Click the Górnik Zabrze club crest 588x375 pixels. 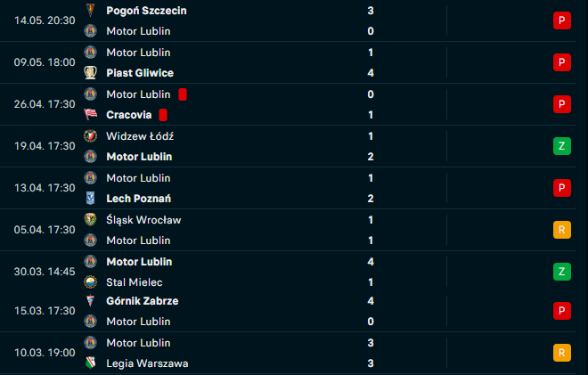pyautogui.click(x=90, y=301)
